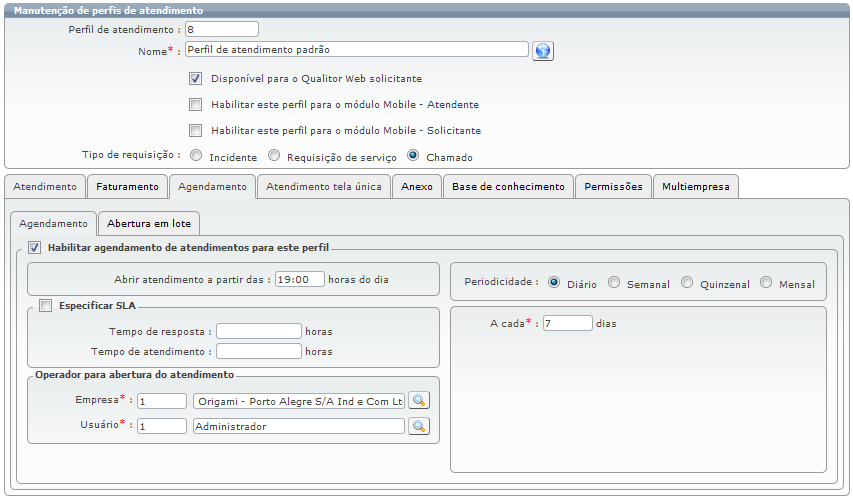Click the globe icon beside Nome field
This screenshot has height=500, width=853.
point(543,50)
